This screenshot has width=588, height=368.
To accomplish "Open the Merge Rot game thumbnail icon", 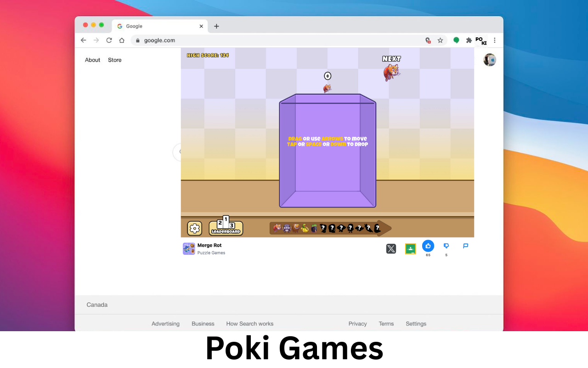I will (189, 248).
